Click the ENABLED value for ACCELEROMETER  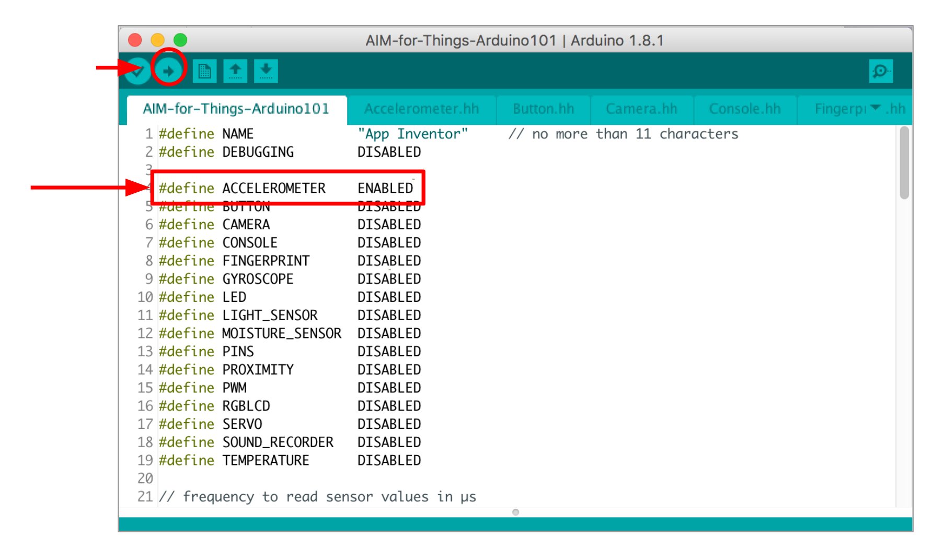[385, 188]
